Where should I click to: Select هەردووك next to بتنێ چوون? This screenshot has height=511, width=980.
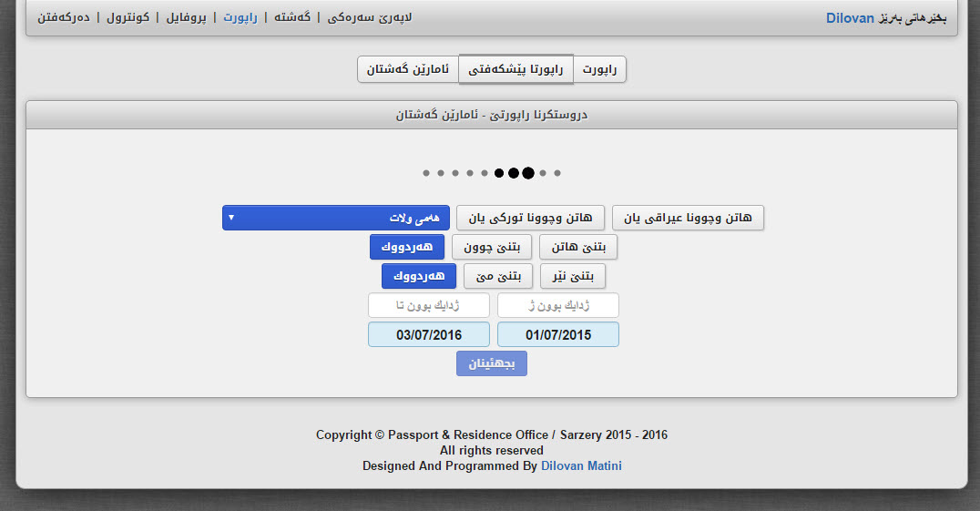[x=407, y=247]
